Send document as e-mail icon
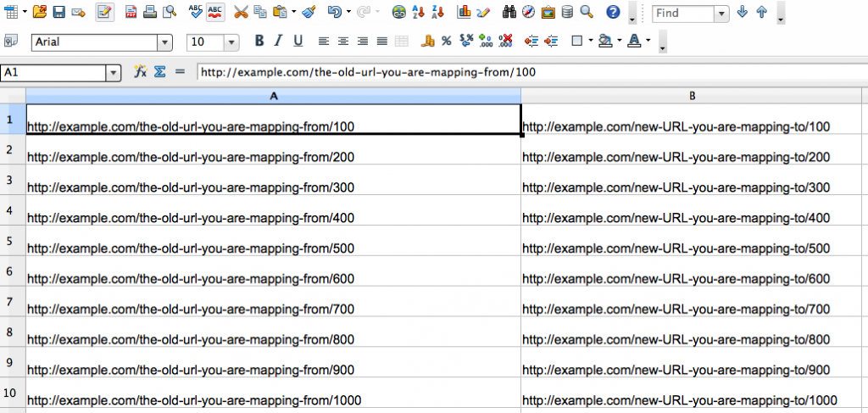The image size is (868, 413). (78, 12)
